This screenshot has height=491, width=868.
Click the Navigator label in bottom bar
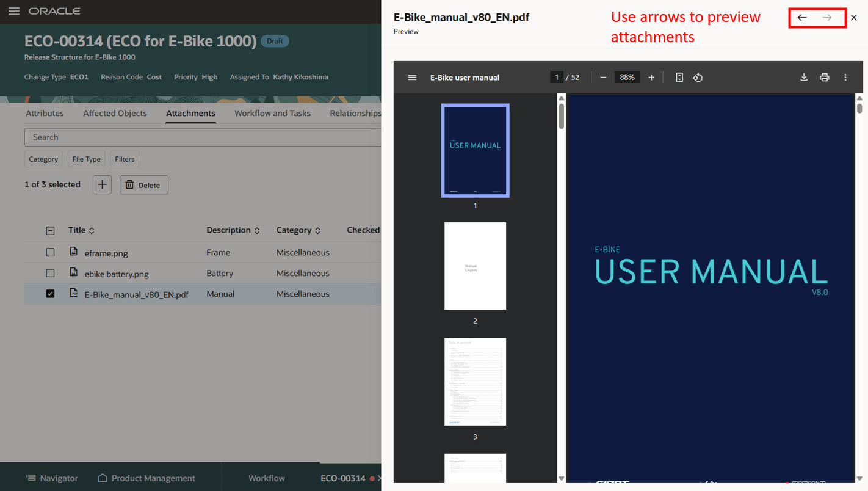pyautogui.click(x=59, y=478)
